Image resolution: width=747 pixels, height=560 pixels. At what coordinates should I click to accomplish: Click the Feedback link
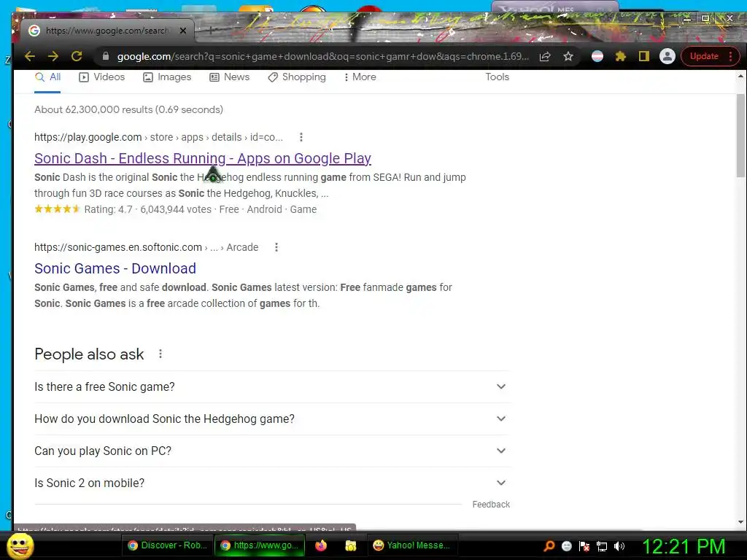491,505
